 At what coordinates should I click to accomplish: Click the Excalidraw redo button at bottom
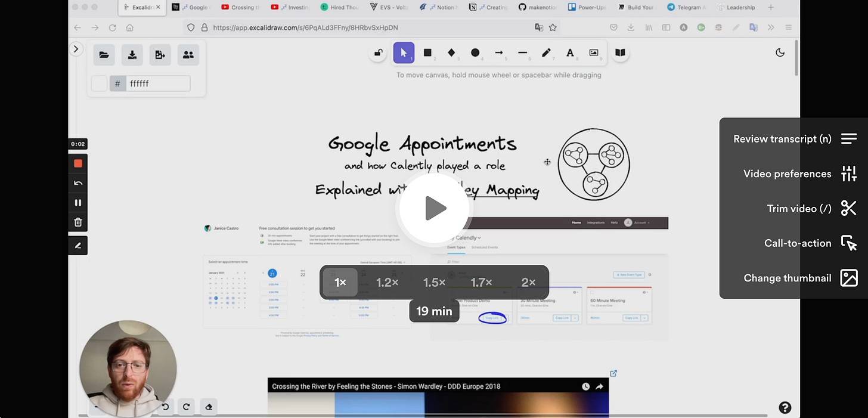tap(186, 407)
